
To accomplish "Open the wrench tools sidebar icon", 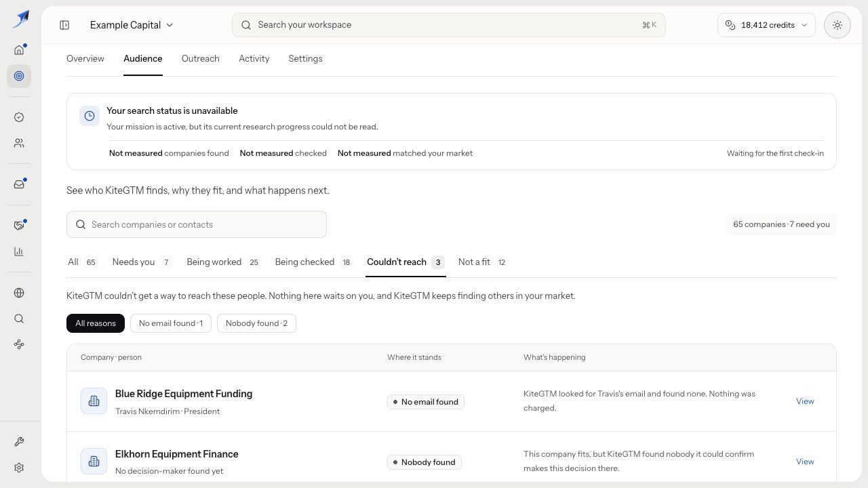I will click(x=19, y=442).
